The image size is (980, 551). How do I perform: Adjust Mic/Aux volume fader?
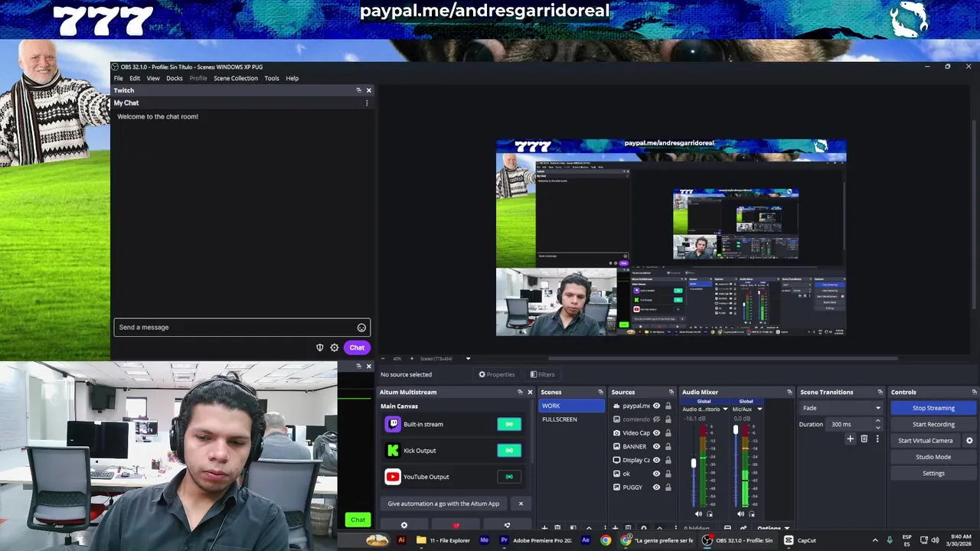click(736, 430)
